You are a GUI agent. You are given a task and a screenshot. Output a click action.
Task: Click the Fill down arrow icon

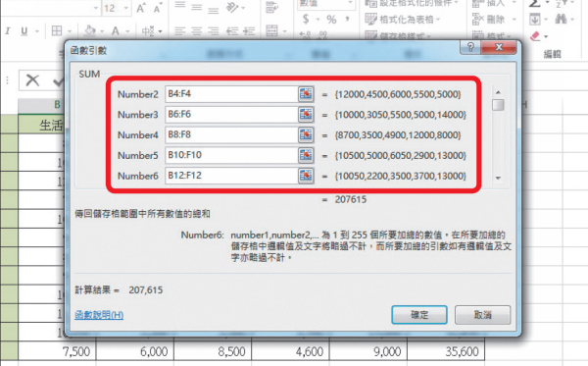coord(535,19)
